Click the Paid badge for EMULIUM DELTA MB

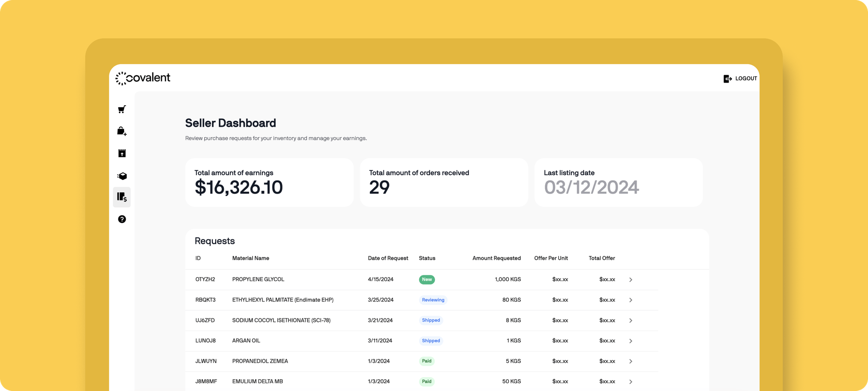click(x=427, y=382)
